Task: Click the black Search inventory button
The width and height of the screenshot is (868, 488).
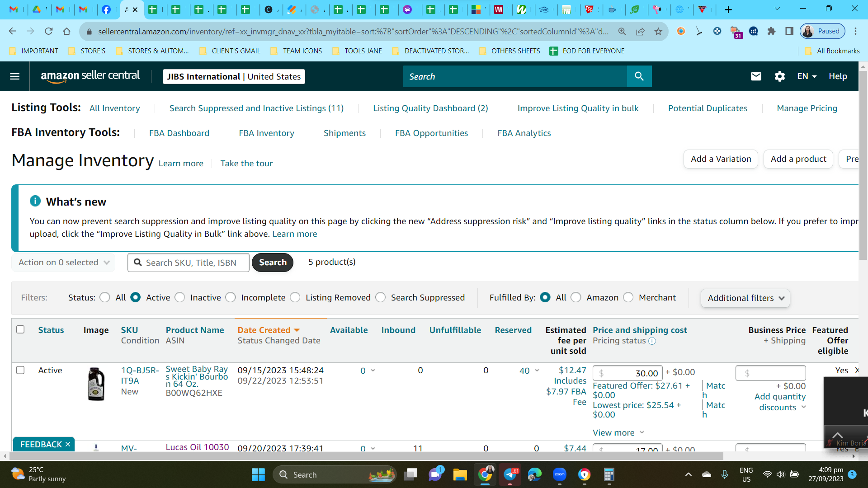Action: [273, 263]
